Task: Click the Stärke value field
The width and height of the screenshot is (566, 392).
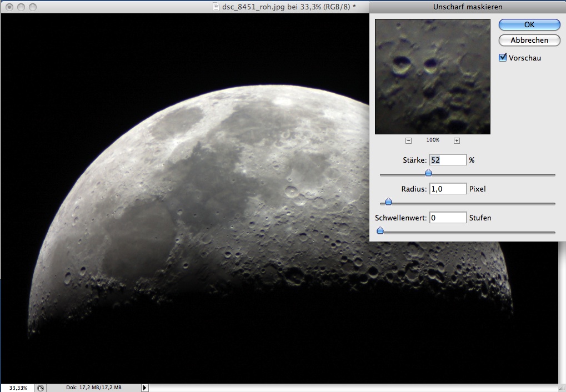Action: (448, 160)
